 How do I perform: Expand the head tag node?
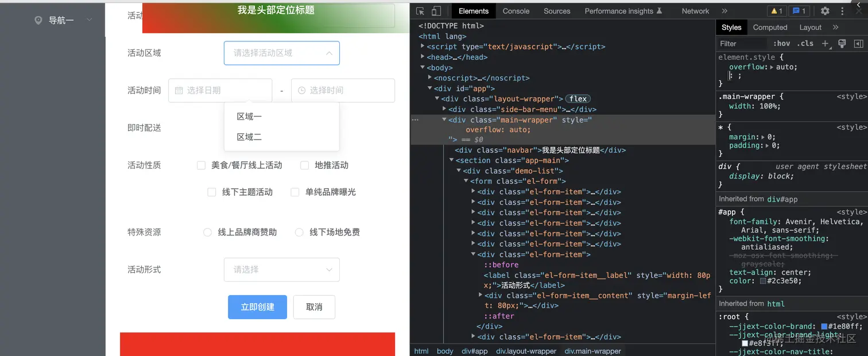(x=423, y=57)
